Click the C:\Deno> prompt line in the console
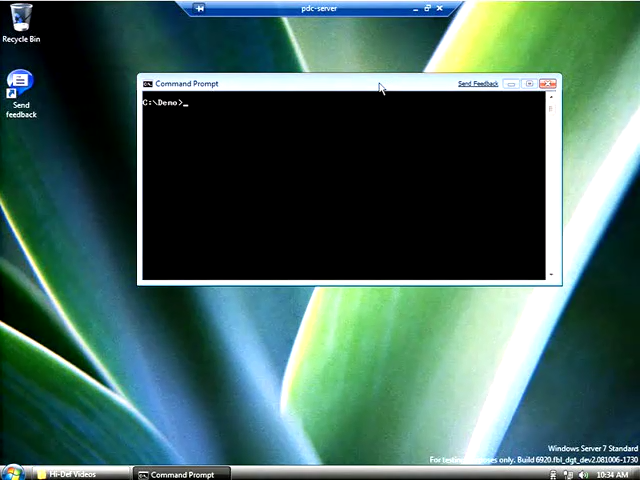Screen dimensions: 640x480 165,103
